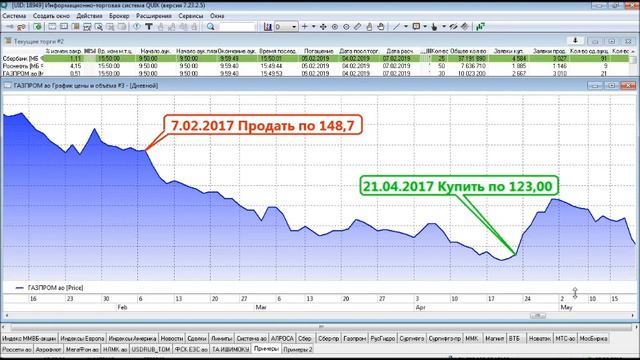Click the chart scrollbar left arrow
The height and width of the screenshot is (360, 640).
pos(6,316)
